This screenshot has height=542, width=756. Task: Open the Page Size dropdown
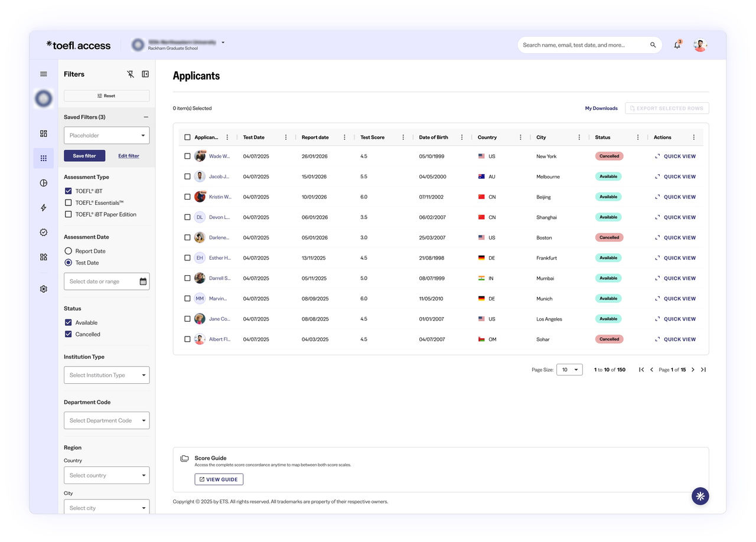pos(569,370)
